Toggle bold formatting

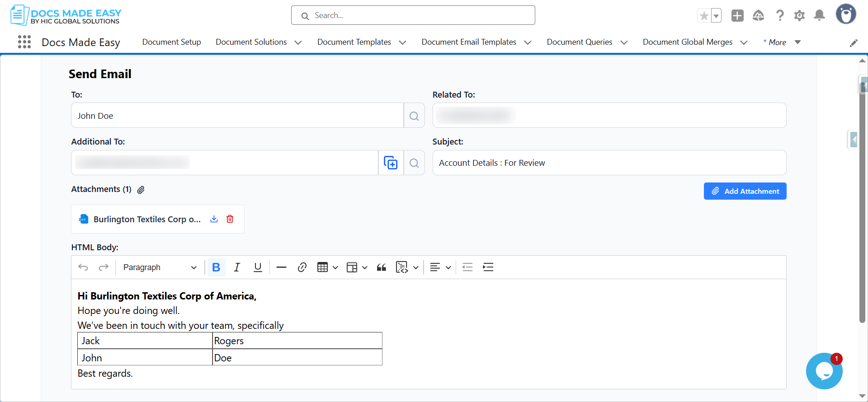coord(216,267)
